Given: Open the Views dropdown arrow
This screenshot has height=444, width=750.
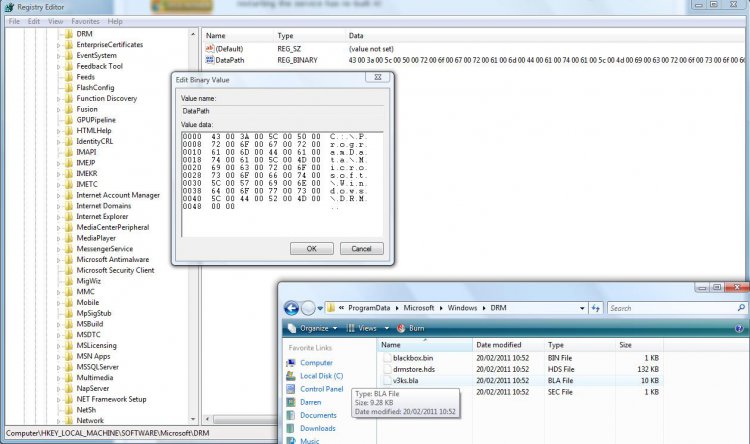Looking at the screenshot, I should 387,328.
